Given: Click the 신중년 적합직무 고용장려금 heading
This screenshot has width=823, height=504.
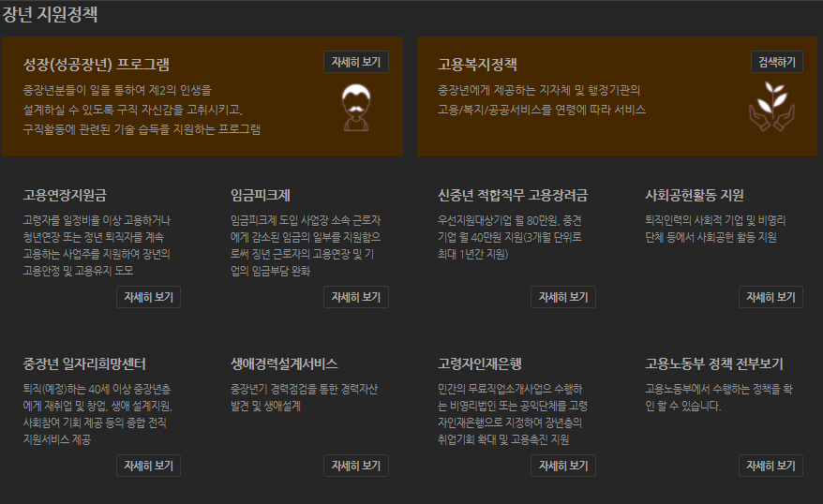Looking at the screenshot, I should tap(513, 195).
